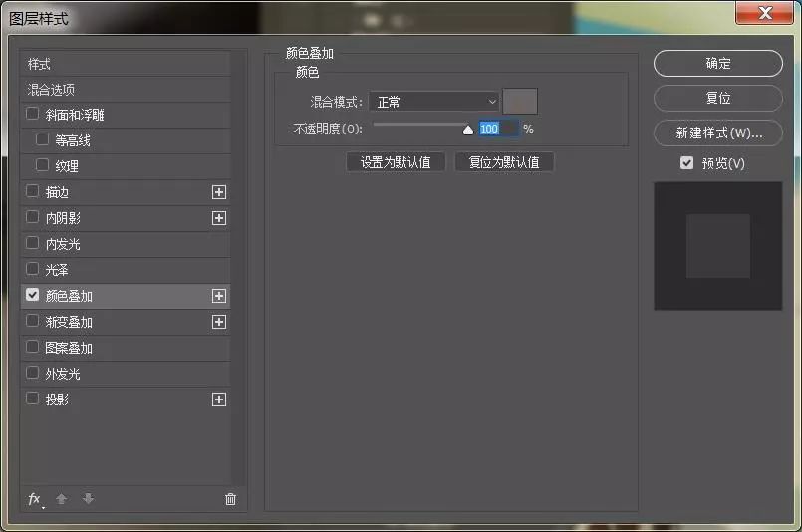Click the fx effects menu icon
802x532 pixels.
pos(35,499)
